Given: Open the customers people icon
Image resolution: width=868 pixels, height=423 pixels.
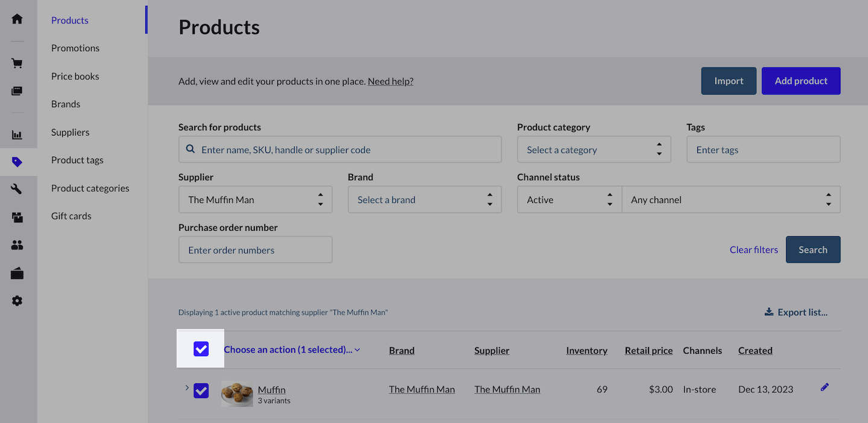Looking at the screenshot, I should pos(17,245).
